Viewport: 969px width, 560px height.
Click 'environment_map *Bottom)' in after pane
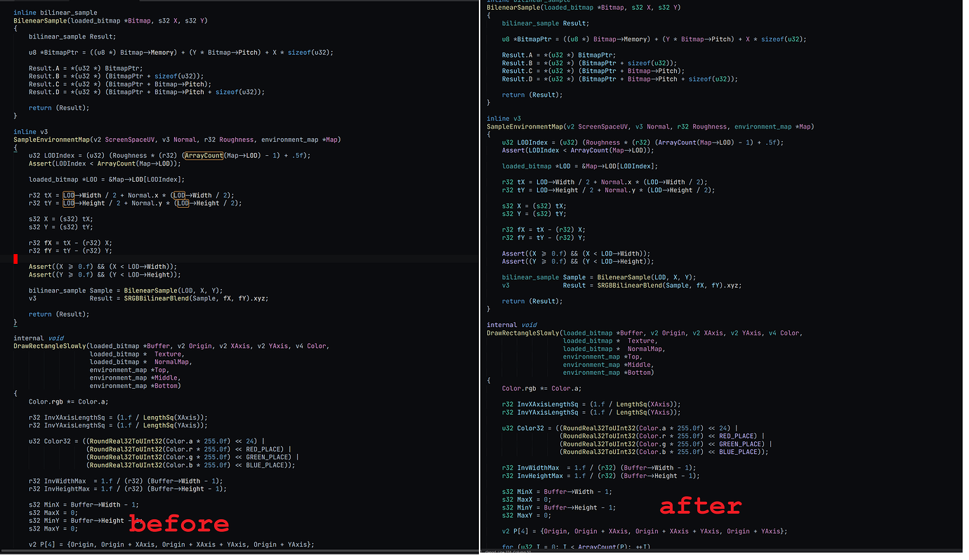point(608,373)
